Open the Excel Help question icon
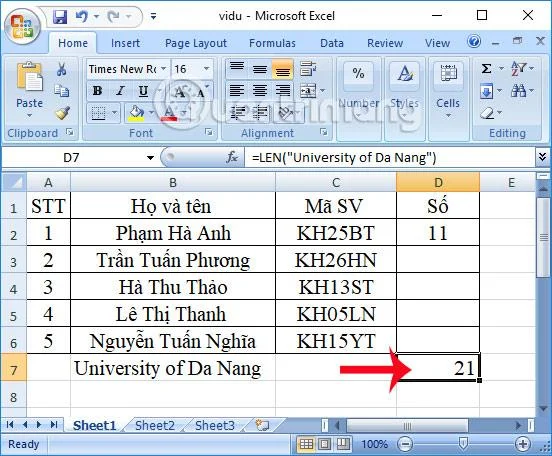The width and height of the screenshot is (552, 456). click(x=474, y=42)
